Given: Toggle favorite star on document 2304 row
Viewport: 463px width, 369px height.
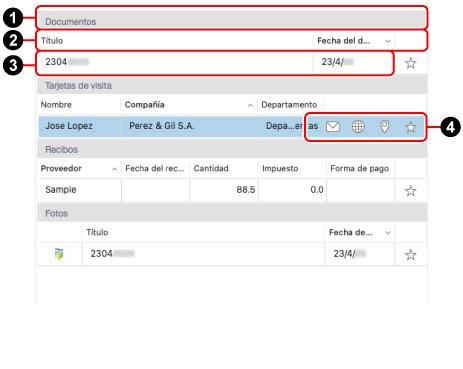Looking at the screenshot, I should click(410, 63).
